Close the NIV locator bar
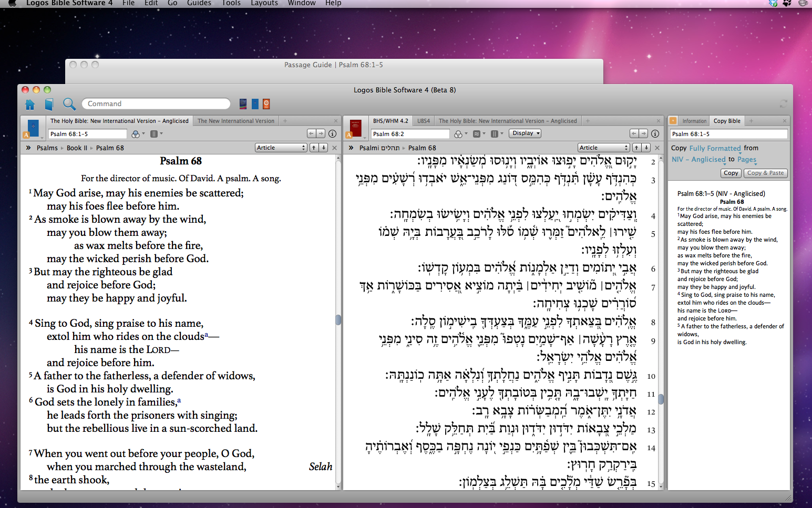This screenshot has width=812, height=508. [x=334, y=148]
